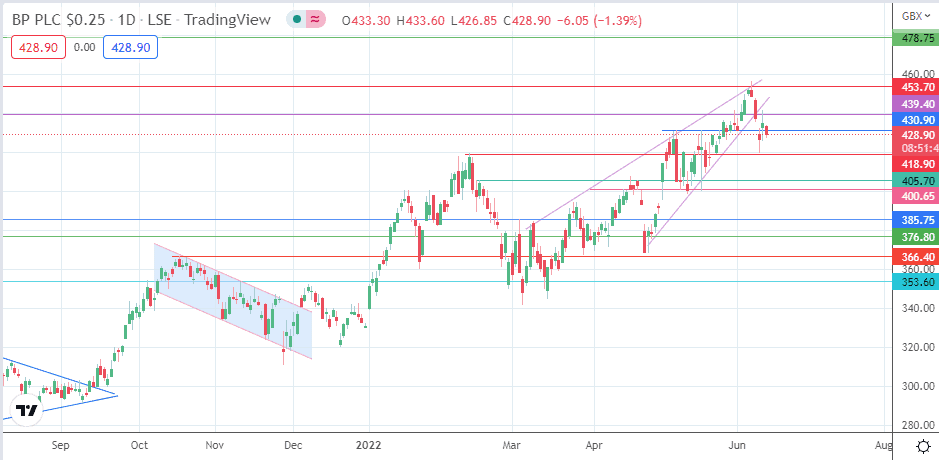The image size is (939, 460).
Task: Click Sep on the time axis
Action: (61, 446)
